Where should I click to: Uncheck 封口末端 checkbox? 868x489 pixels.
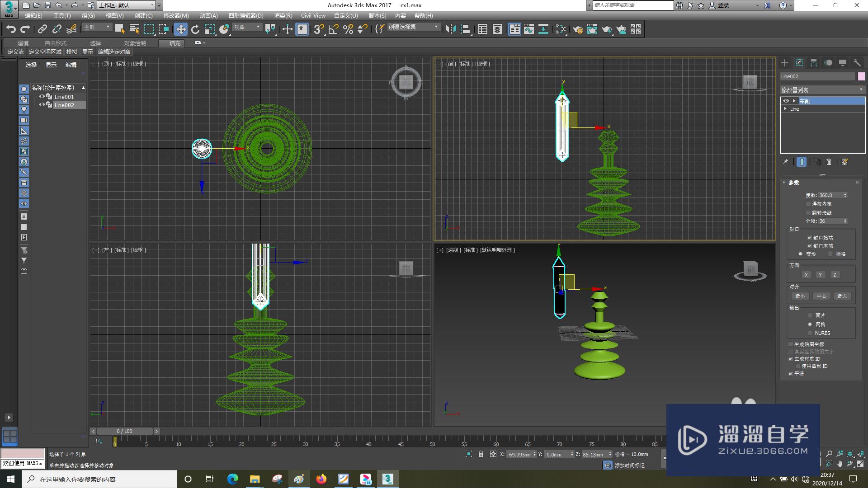click(809, 246)
